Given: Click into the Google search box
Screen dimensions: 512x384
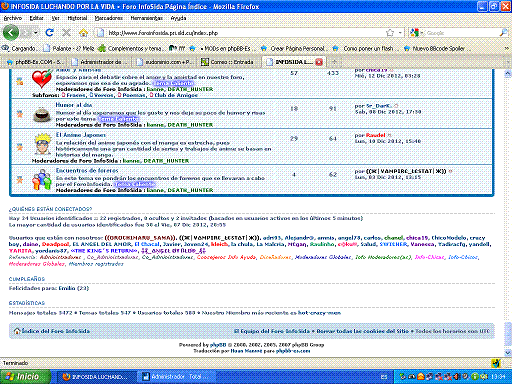Looking at the screenshot, I should click(462, 33).
